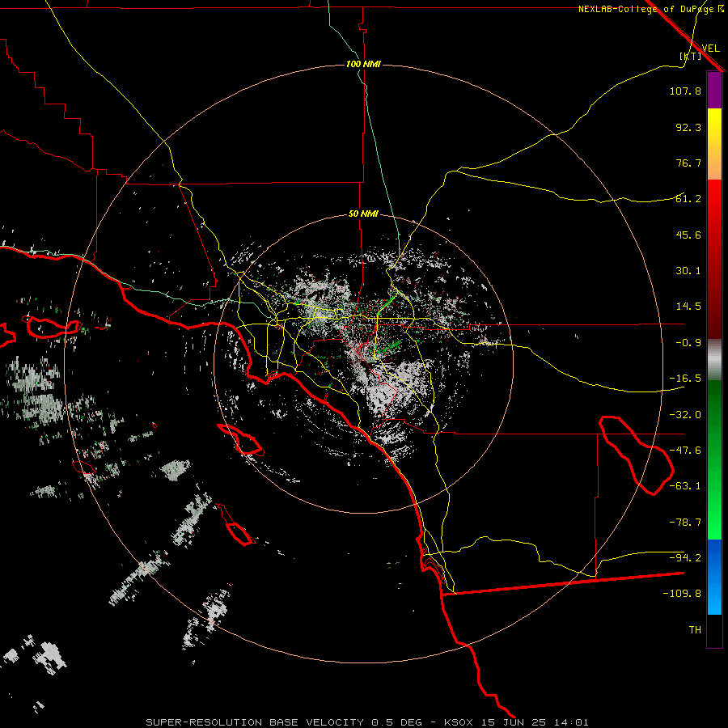Click the TH legend label
Image resolution: width=728 pixels, height=728 pixels.
click(695, 630)
